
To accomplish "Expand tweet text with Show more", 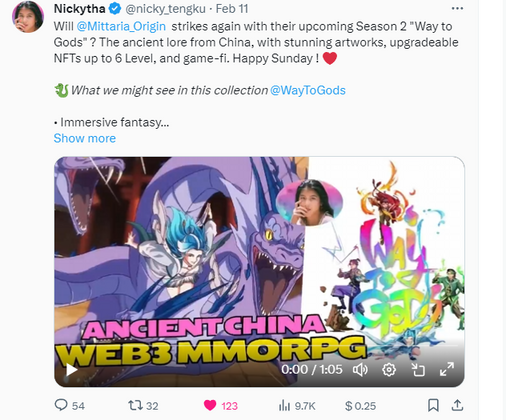I will (85, 138).
